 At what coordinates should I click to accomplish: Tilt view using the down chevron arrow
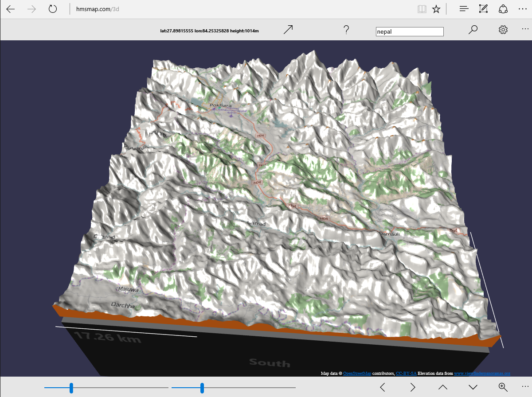coord(473,387)
